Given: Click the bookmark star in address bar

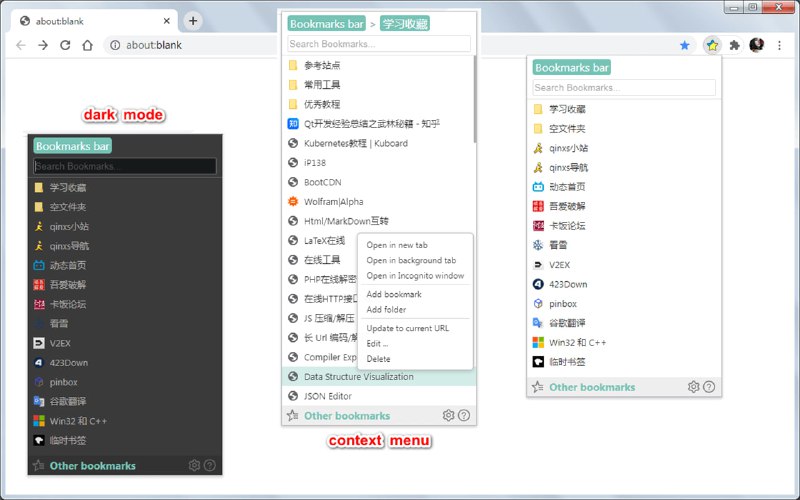Looking at the screenshot, I should [x=685, y=45].
